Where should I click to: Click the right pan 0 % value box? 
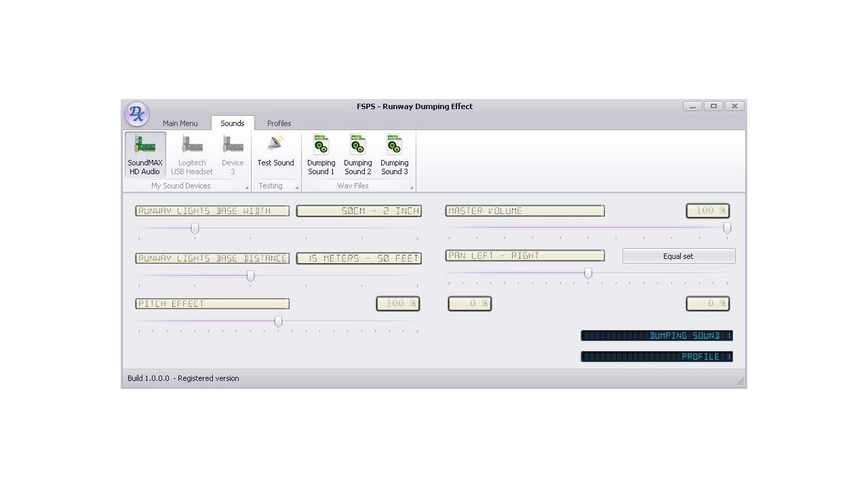[x=708, y=304]
